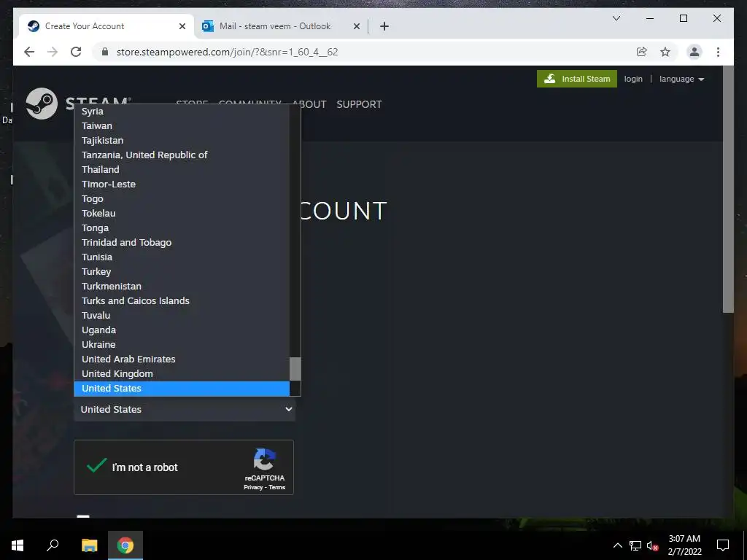
Task: Choose Tokelau in the dropdown list
Action: 182,214
